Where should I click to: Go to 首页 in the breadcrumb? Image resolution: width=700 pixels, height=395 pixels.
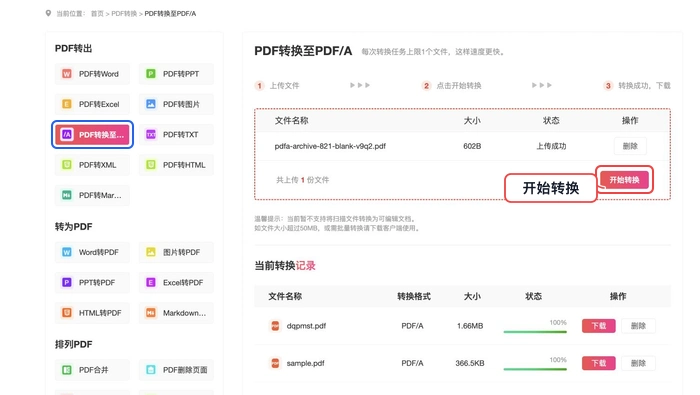click(97, 14)
